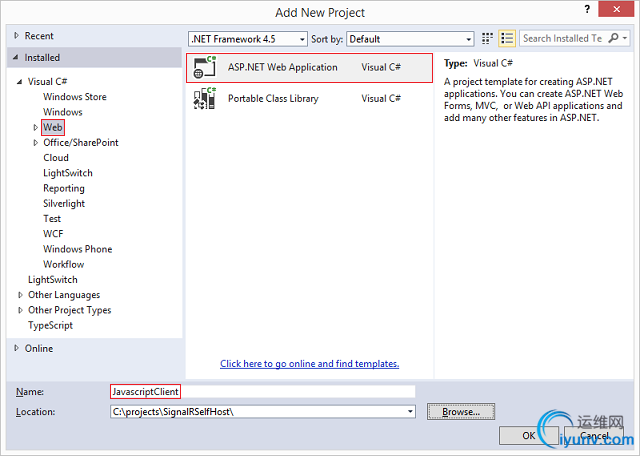Select the Web category

pos(53,127)
